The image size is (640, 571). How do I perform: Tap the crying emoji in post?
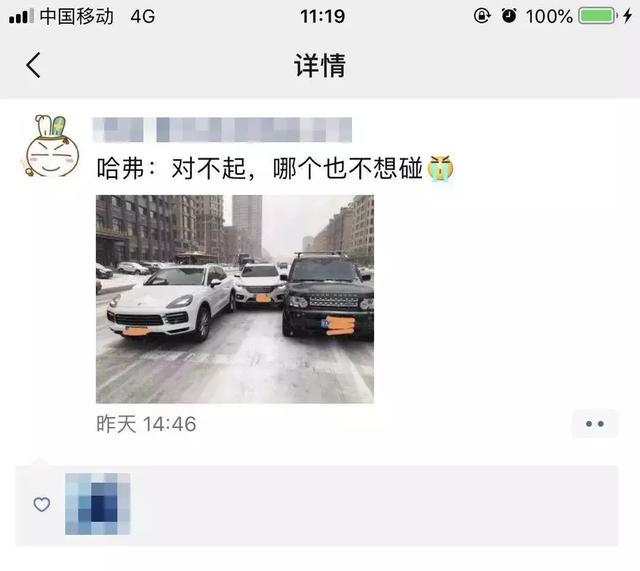440,168
